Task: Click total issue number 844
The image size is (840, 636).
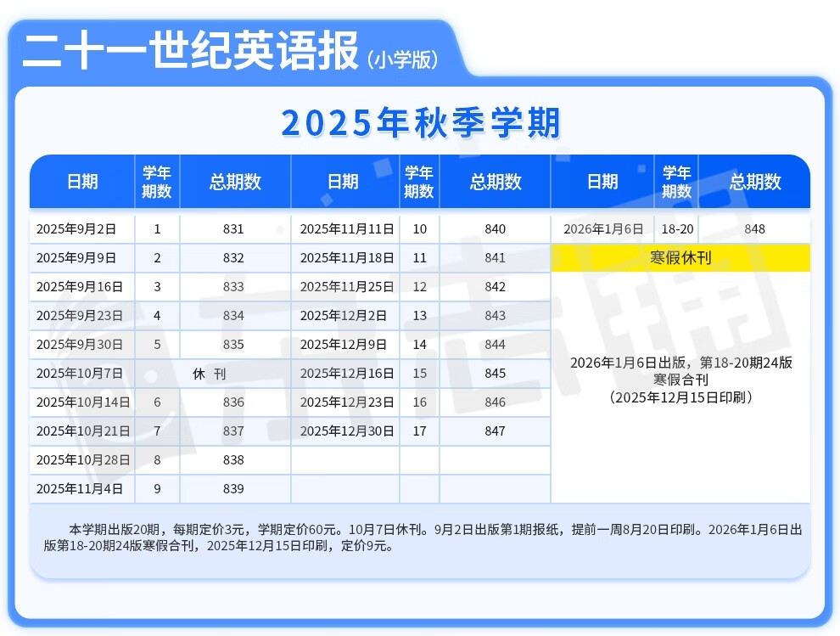Action: (495, 345)
